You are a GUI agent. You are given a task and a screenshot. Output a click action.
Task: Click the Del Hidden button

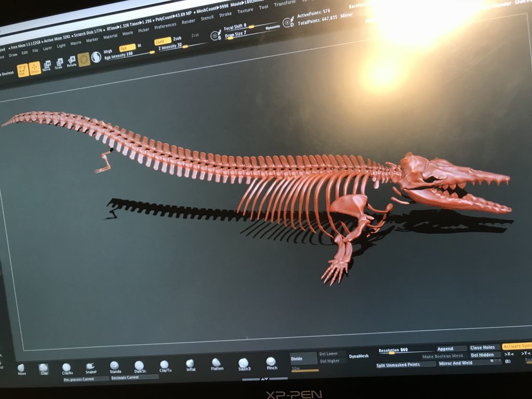[x=485, y=355]
